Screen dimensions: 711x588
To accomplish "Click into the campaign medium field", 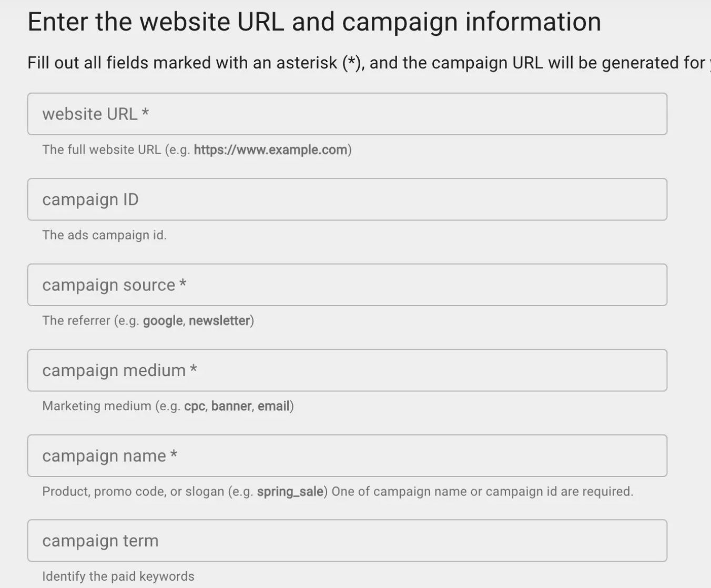I will [x=347, y=370].
